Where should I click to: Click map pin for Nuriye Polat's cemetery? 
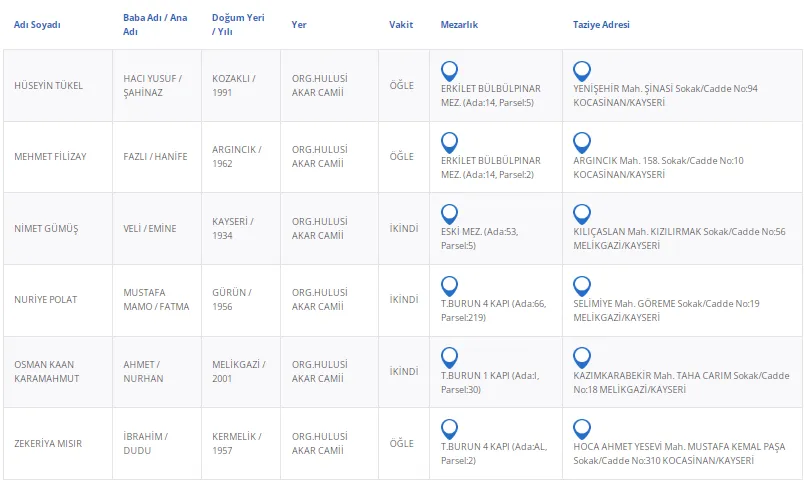[x=450, y=286]
